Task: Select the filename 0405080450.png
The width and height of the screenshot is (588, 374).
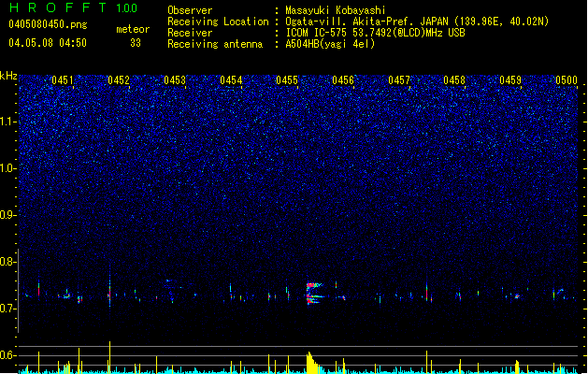Action: pyautogui.click(x=48, y=24)
